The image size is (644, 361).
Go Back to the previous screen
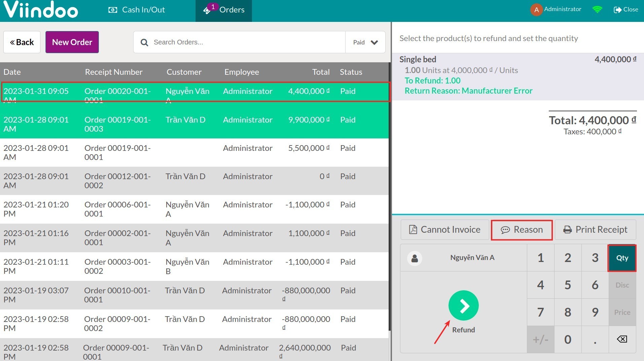pos(22,42)
